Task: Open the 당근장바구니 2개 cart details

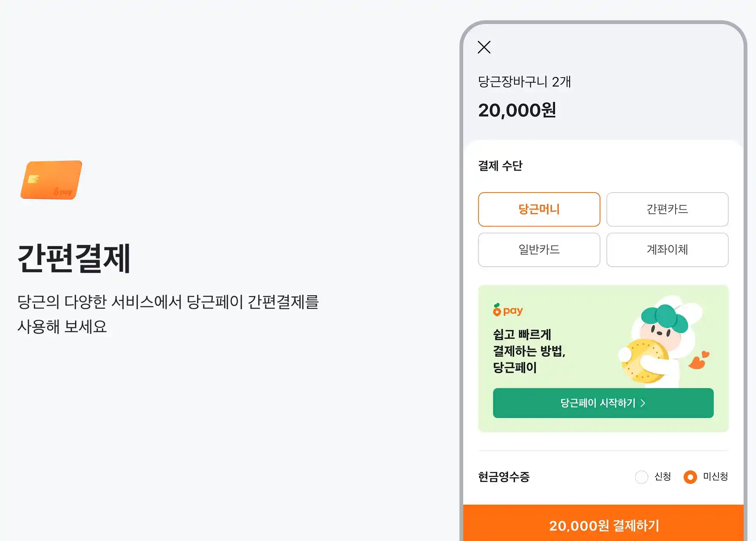Action: (x=524, y=82)
